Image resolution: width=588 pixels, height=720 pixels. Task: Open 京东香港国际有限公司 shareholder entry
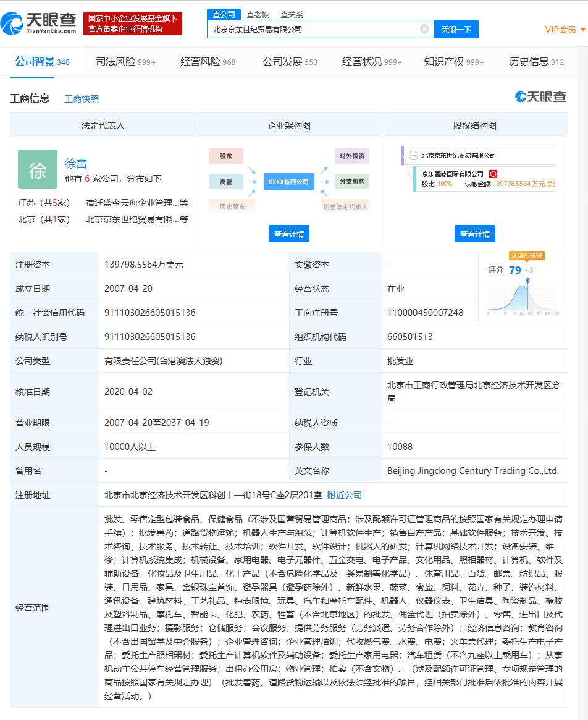click(453, 174)
